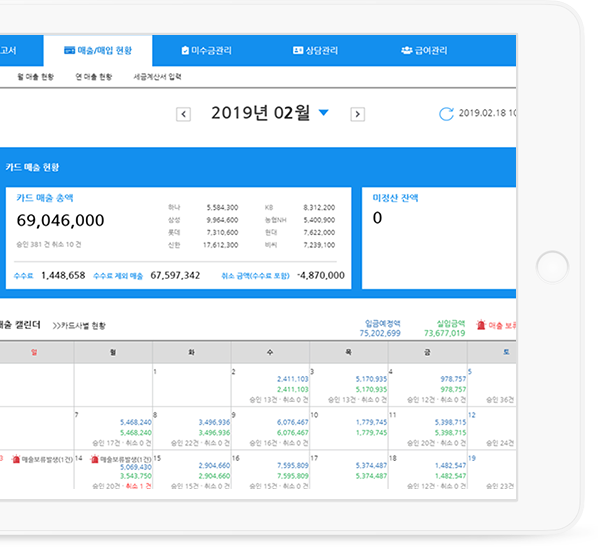Click the 미수금관리 clipboard icon
598x558 pixels.
pyautogui.click(x=185, y=50)
